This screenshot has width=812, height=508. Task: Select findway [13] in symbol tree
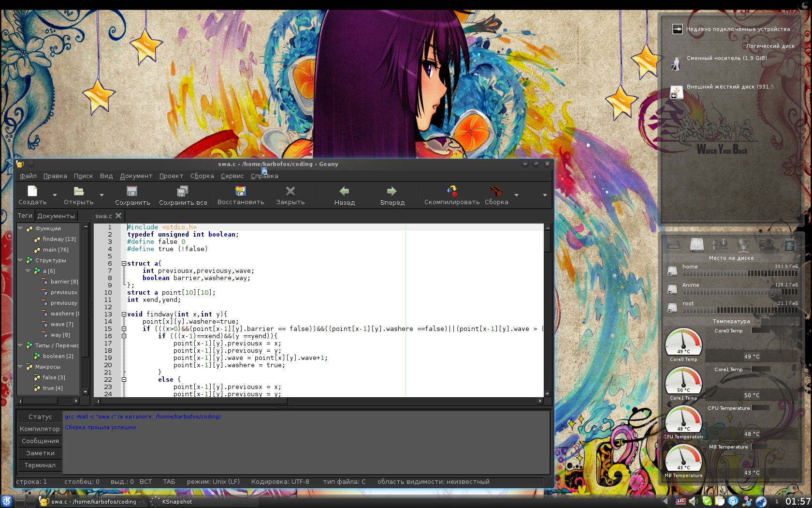(x=59, y=239)
